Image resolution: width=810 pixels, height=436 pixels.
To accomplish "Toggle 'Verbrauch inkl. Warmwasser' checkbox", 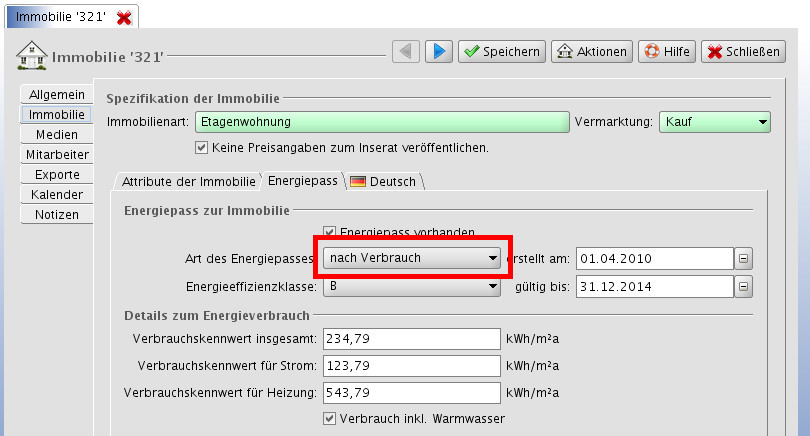I will coord(330,418).
